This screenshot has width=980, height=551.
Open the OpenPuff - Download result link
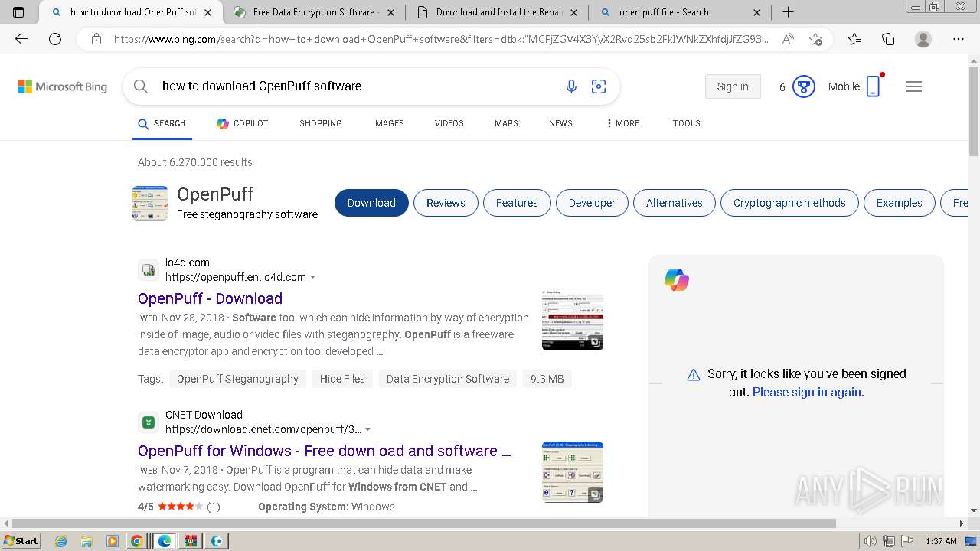[210, 298]
